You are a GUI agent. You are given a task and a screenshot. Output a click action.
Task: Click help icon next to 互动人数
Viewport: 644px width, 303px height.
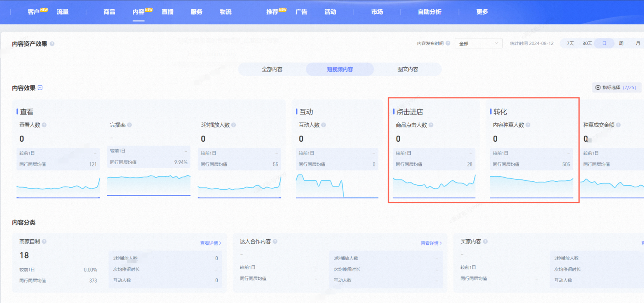[323, 125]
